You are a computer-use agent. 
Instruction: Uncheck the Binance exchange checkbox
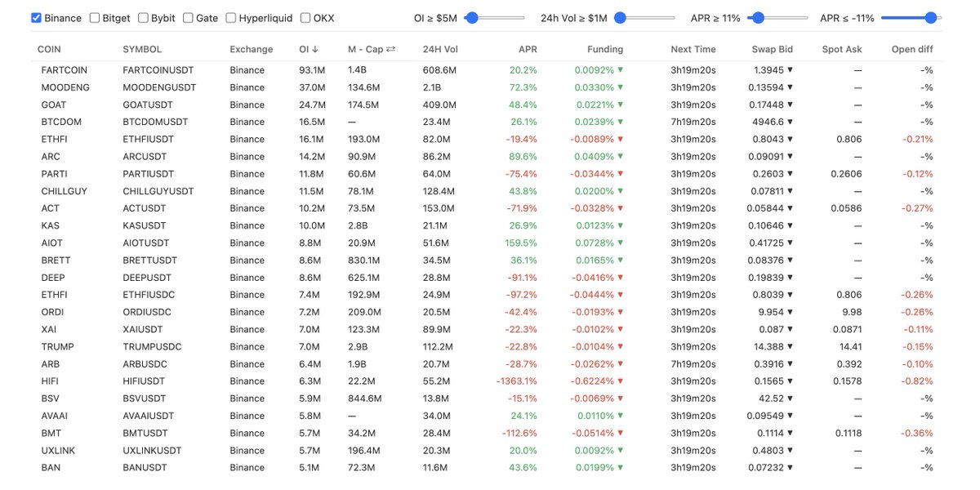click(x=36, y=18)
